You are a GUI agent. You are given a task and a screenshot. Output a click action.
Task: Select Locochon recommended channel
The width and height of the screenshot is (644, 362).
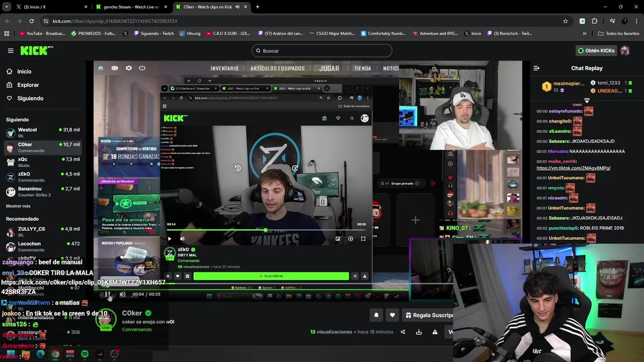pos(42,246)
